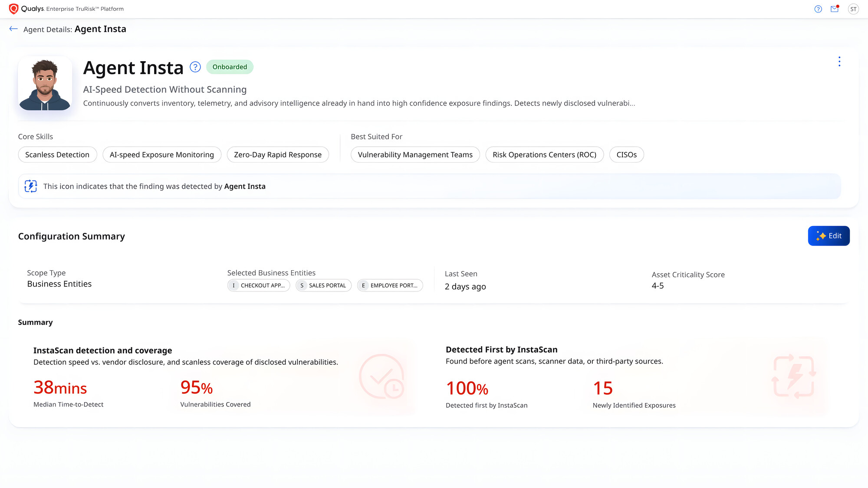Viewport: 868px width, 488px height.
Task: Click the Onboarded status badge
Action: coord(230,67)
